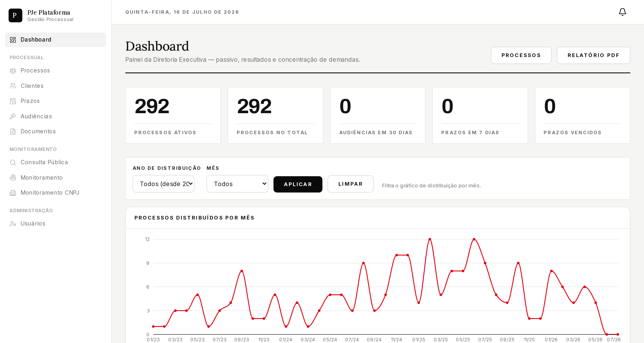
Task: Click the 'Filtra o gráfico de distribuição por mês.' hint
Action: point(431,185)
